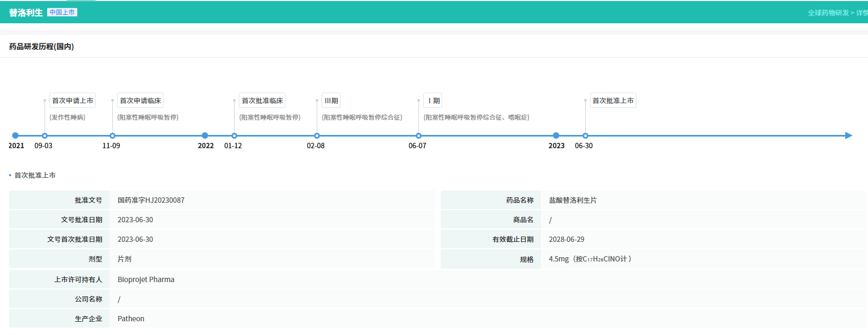Click the timeline's right arrow head
The width and height of the screenshot is (868, 335).
click(x=848, y=135)
